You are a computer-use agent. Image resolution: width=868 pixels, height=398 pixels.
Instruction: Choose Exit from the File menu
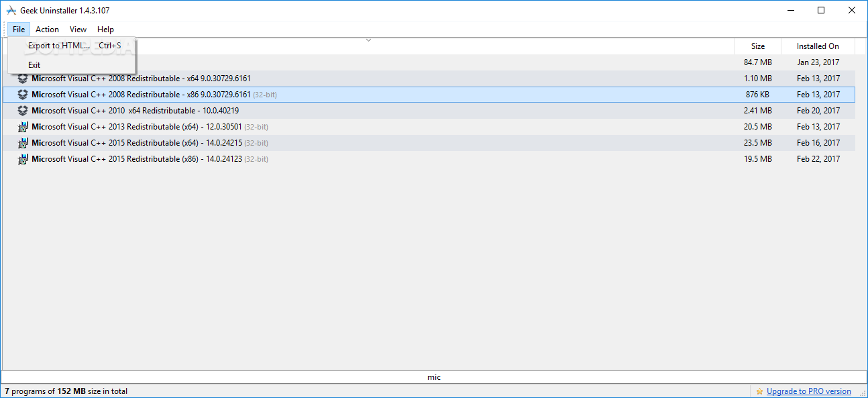coord(72,65)
